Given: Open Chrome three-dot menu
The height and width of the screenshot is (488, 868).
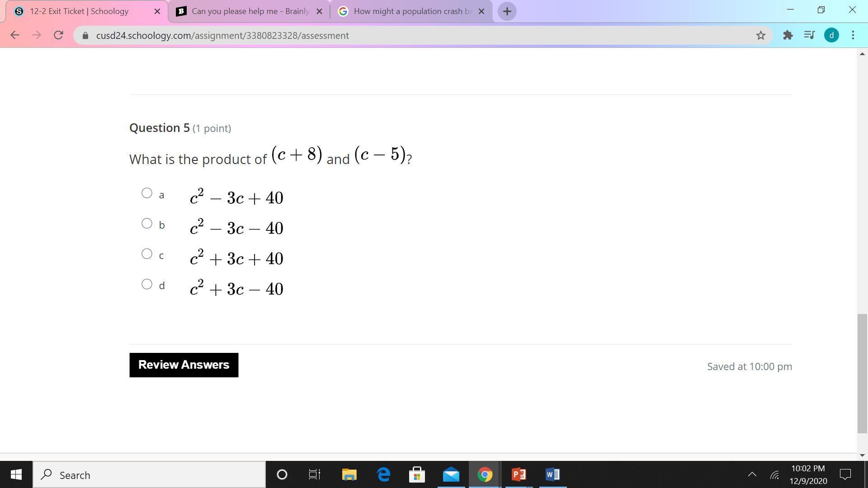Looking at the screenshot, I should click(853, 35).
